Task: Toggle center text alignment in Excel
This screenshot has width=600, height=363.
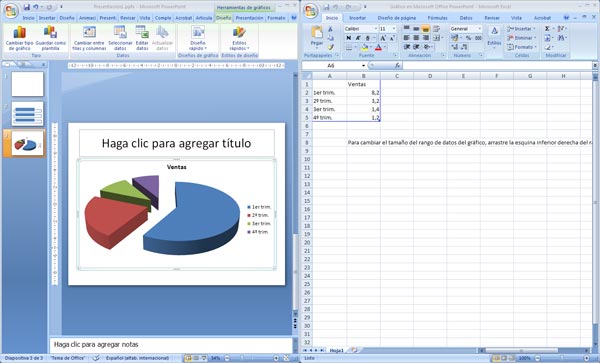Action: click(416, 38)
